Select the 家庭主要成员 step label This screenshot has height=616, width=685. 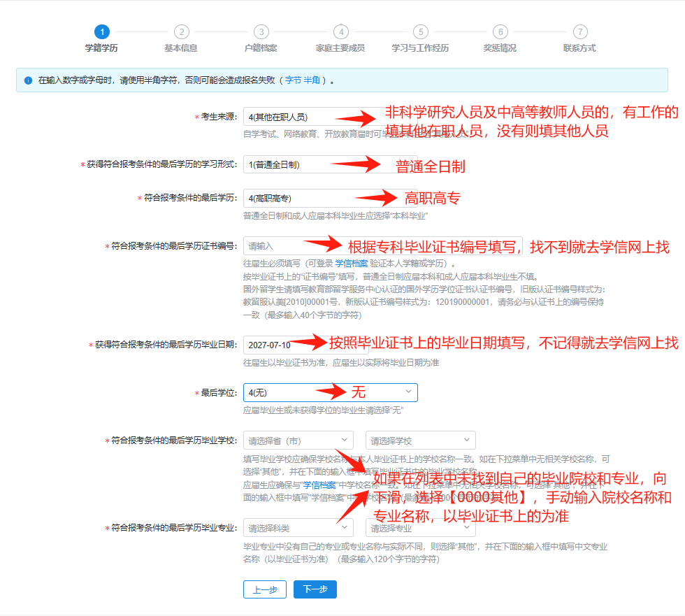tap(340, 48)
